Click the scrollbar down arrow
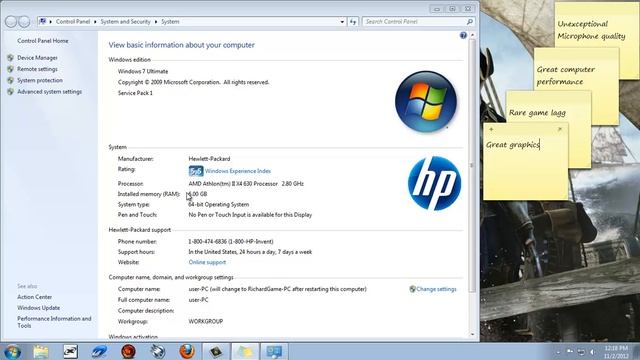Image resolution: width=640 pixels, height=360 pixels. click(x=472, y=335)
